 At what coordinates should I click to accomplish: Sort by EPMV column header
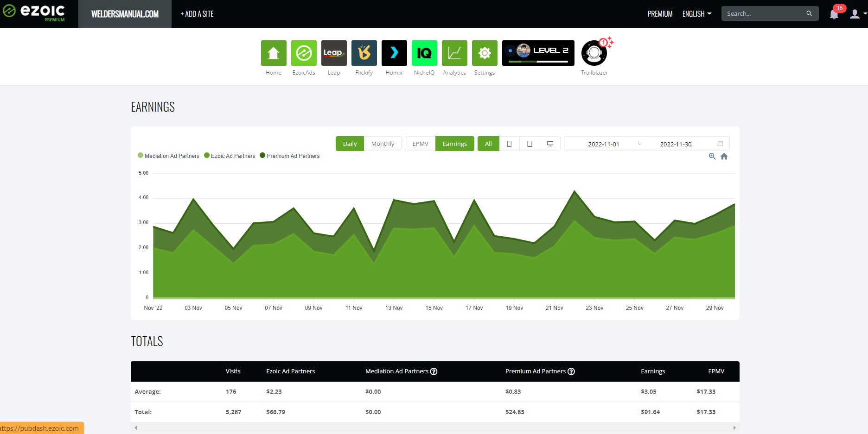716,371
